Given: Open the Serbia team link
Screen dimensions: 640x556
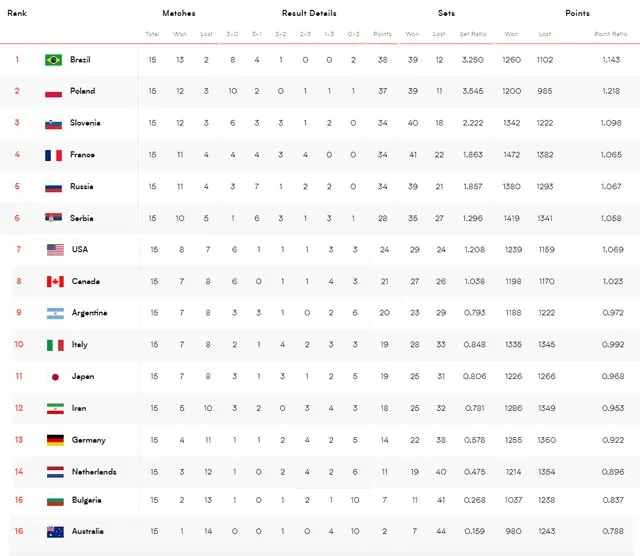Looking at the screenshot, I should pos(83,218).
